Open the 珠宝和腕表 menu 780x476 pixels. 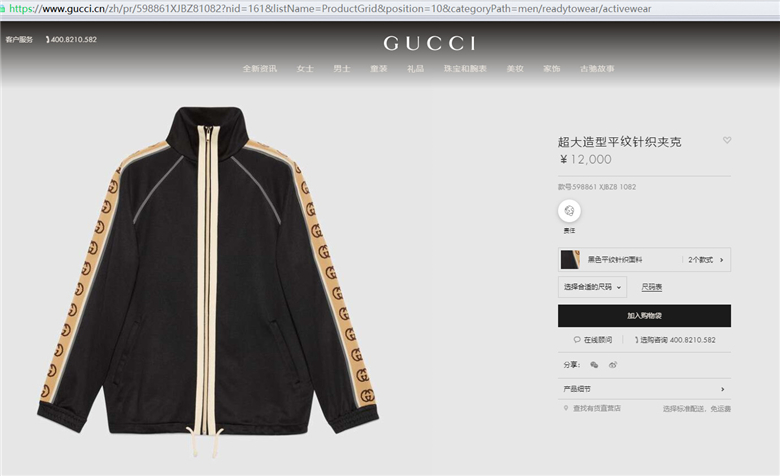pos(465,69)
